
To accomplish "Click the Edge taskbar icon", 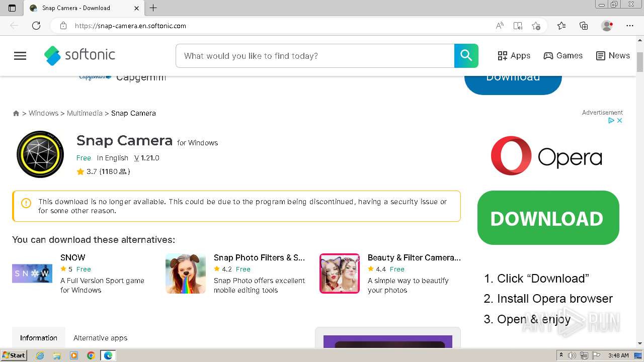I will 108,355.
